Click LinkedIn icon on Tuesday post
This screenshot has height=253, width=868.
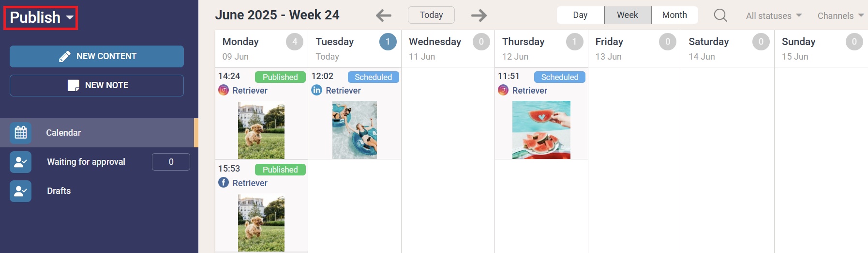[x=317, y=90]
